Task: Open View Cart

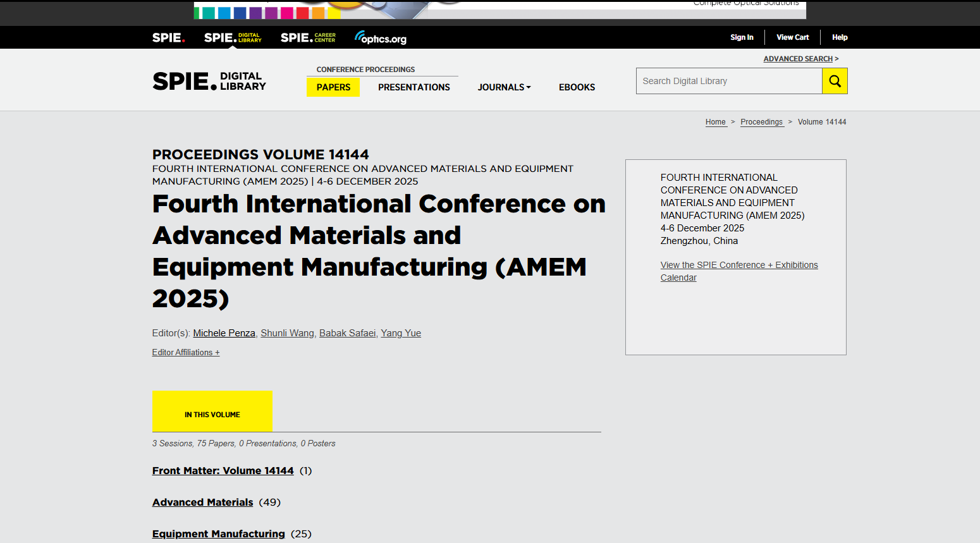Action: (792, 37)
